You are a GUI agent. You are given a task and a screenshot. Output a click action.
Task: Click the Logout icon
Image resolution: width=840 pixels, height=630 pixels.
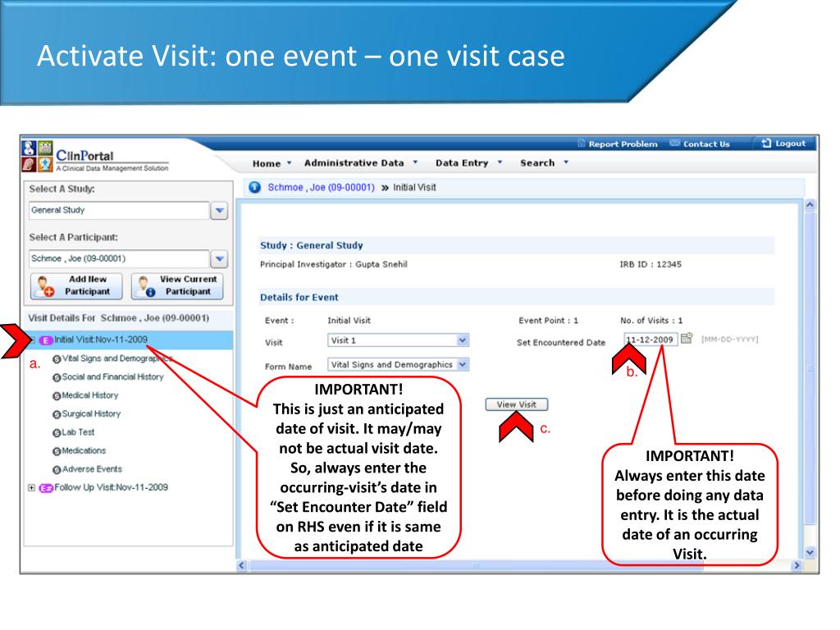pos(767,143)
